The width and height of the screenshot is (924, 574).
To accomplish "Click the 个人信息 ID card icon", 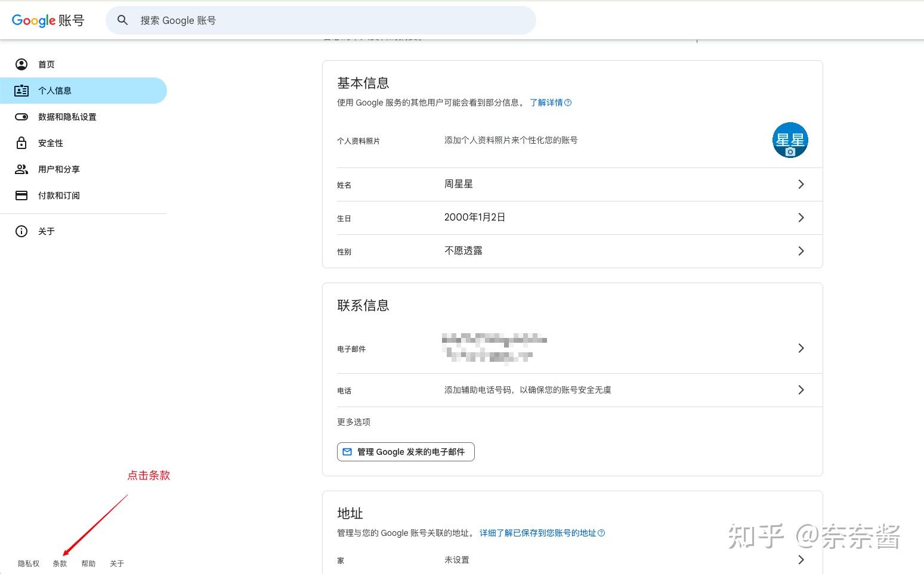I will [21, 91].
